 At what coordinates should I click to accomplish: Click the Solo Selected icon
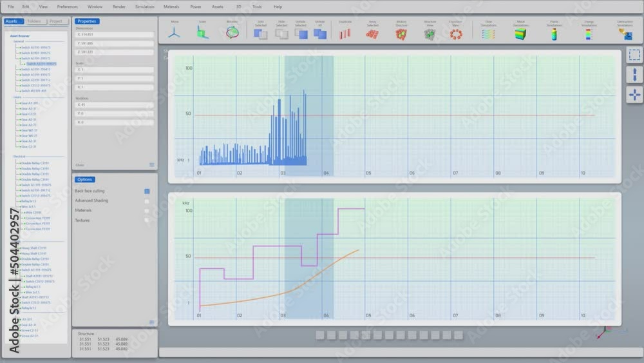(261, 34)
